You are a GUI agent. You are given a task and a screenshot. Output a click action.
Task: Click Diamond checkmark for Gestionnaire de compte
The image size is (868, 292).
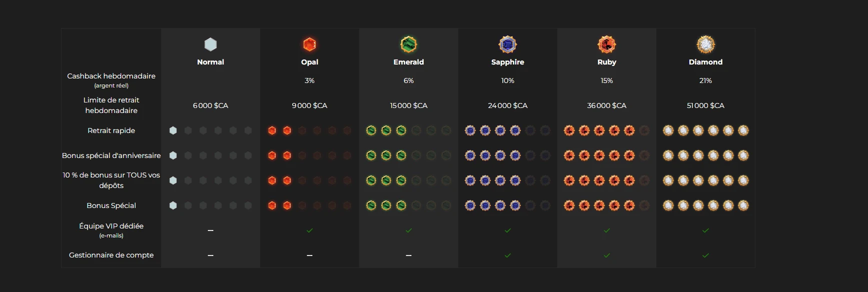tap(706, 255)
